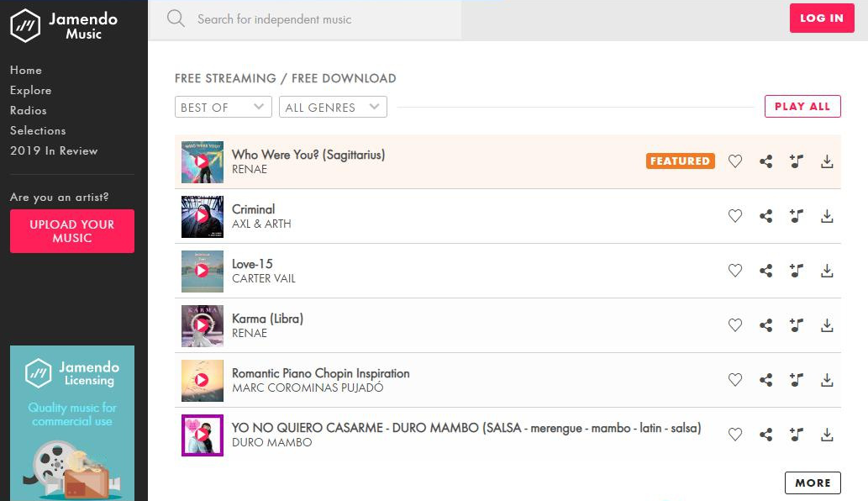Open Romantic Piano Chopin Inspiration track title

320,374
